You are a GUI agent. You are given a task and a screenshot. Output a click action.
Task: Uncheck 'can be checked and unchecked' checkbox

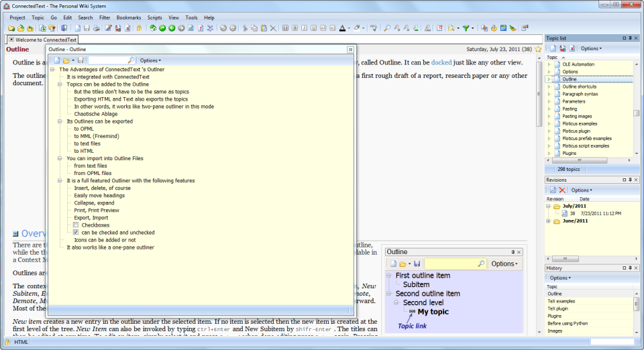pos(76,233)
